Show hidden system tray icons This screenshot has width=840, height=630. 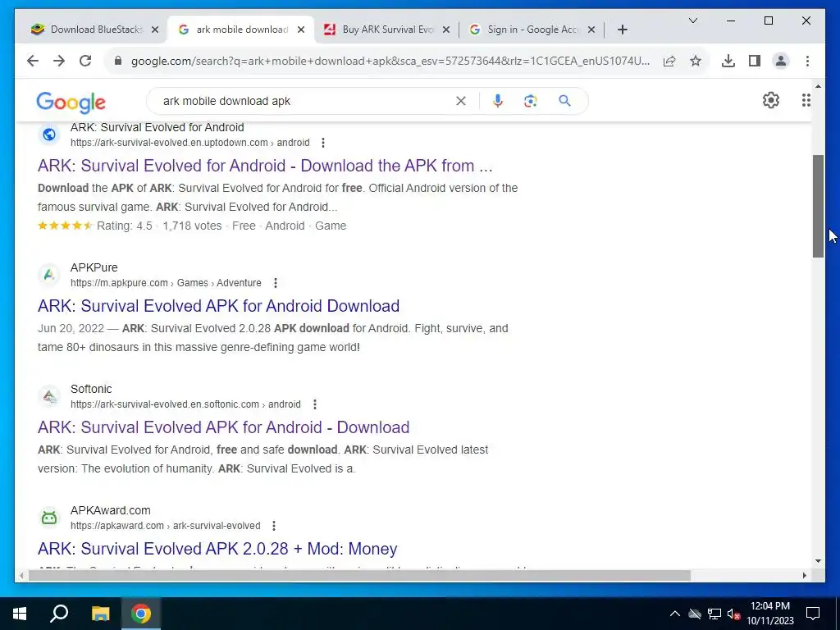[x=675, y=614]
